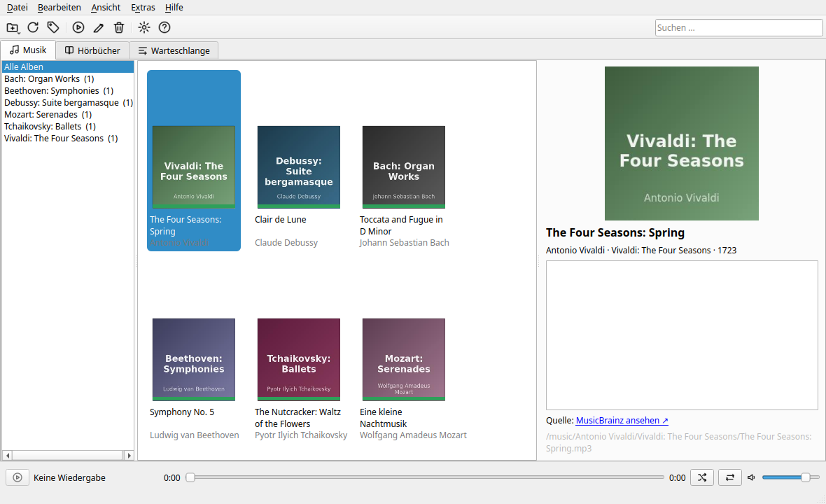Viewport: 826px width, 504px height.
Task: Delete the selection with the trash icon
Action: (119, 27)
